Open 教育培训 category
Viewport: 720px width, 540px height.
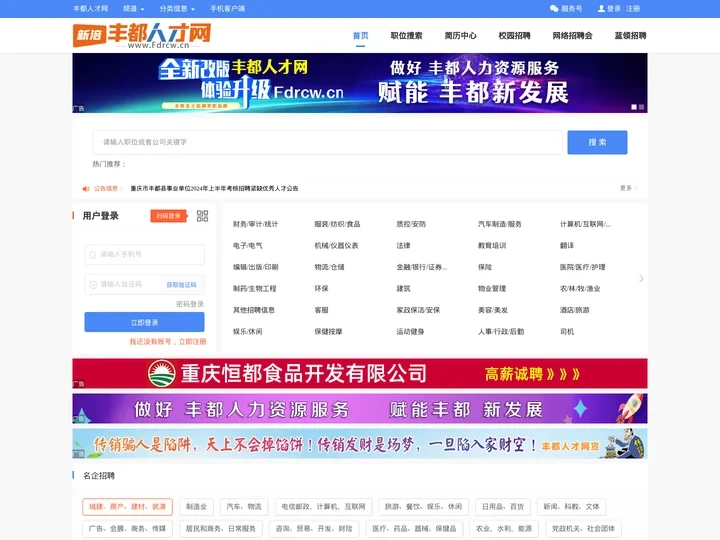[492, 246]
